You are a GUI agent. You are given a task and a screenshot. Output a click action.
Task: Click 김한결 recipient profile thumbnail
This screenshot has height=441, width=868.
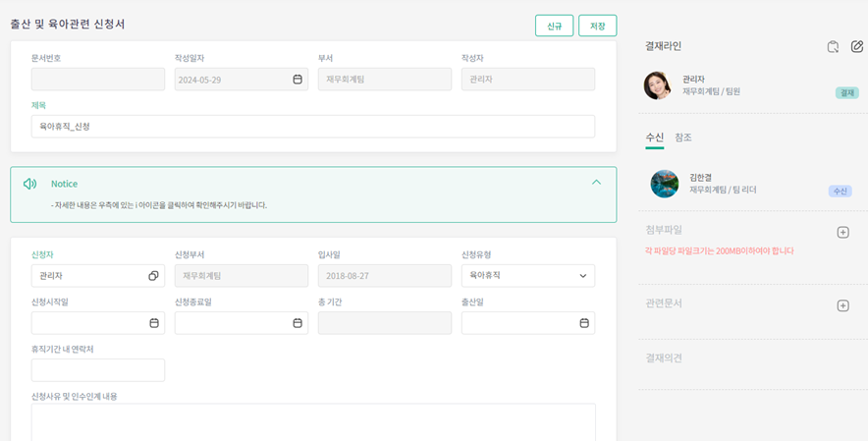665,184
